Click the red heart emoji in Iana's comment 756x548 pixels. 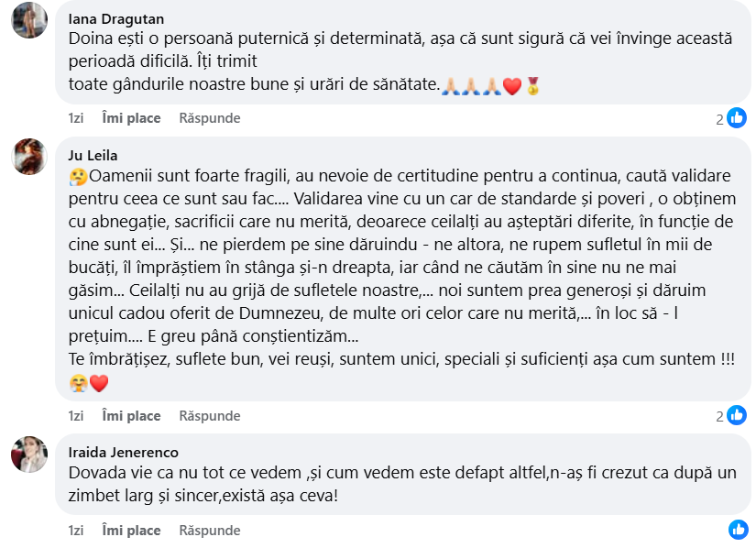(x=512, y=87)
